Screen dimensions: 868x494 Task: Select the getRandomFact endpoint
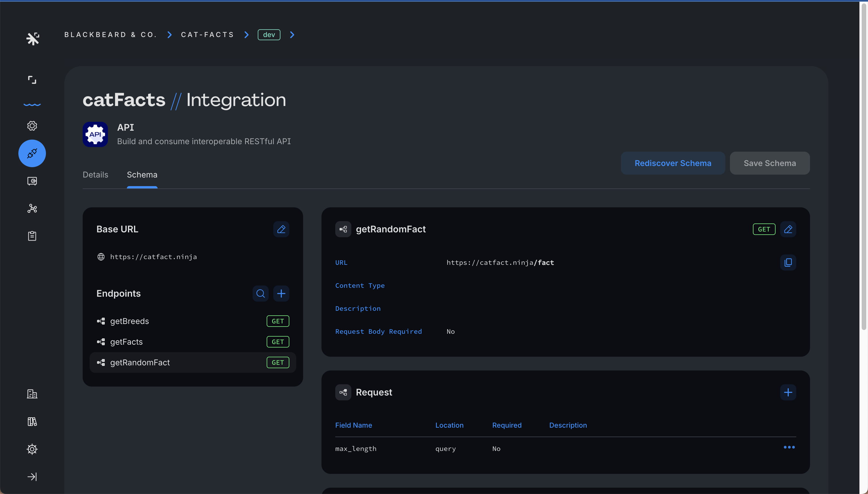(x=193, y=362)
